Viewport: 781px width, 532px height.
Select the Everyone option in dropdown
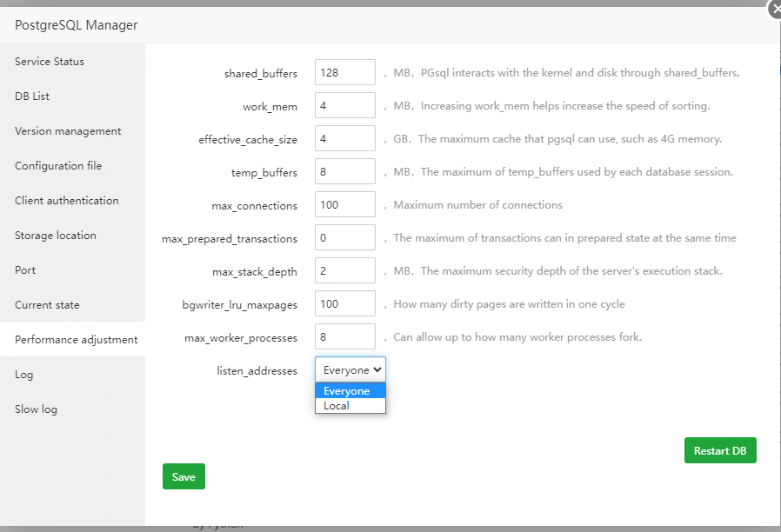pos(347,391)
